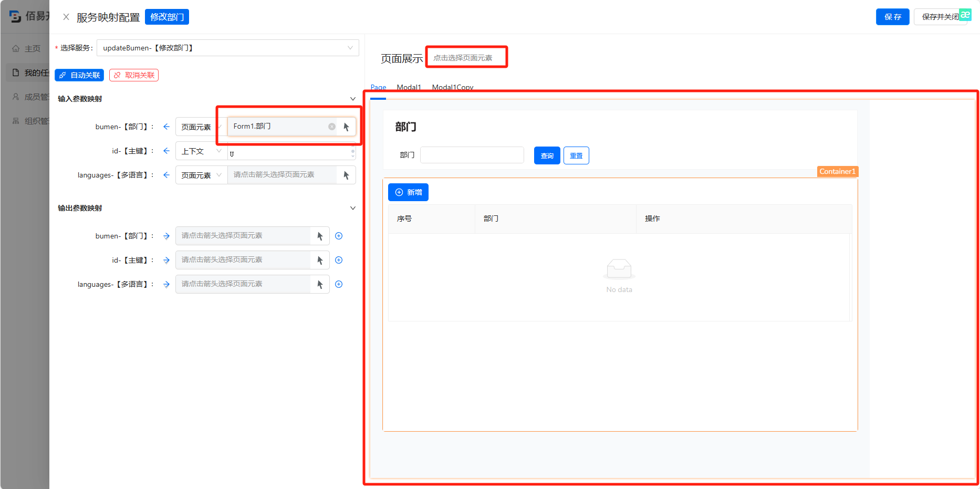Click the 取消关联 unlink button
This screenshot has height=489, width=980.
(x=134, y=75)
